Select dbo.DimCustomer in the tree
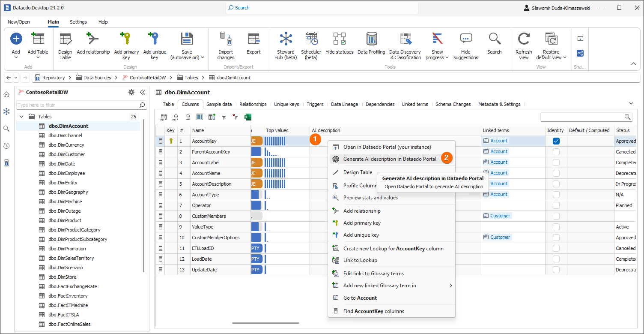Screen dimensions: 644x334 [67, 154]
